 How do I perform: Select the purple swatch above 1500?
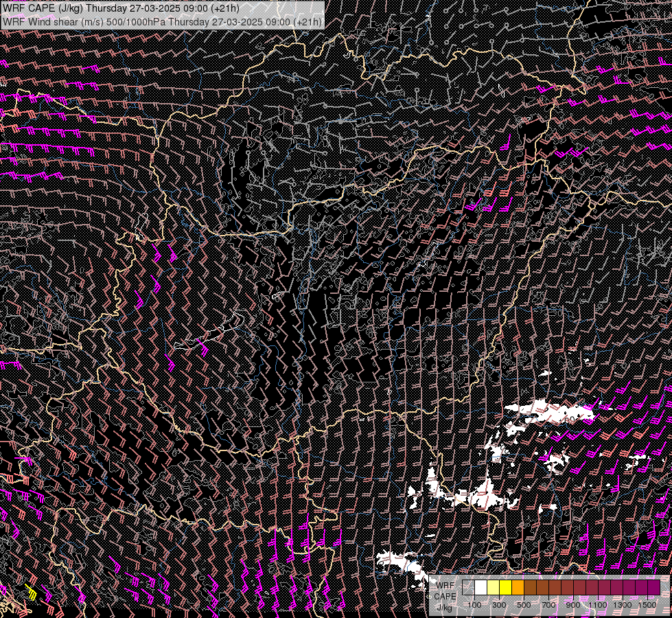[x=654, y=588]
